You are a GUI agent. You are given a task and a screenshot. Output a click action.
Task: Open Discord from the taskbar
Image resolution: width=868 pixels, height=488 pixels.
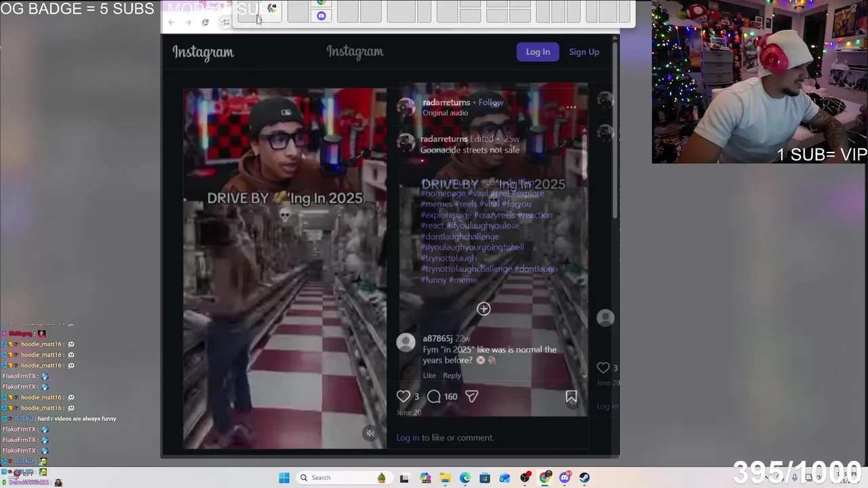(x=565, y=478)
